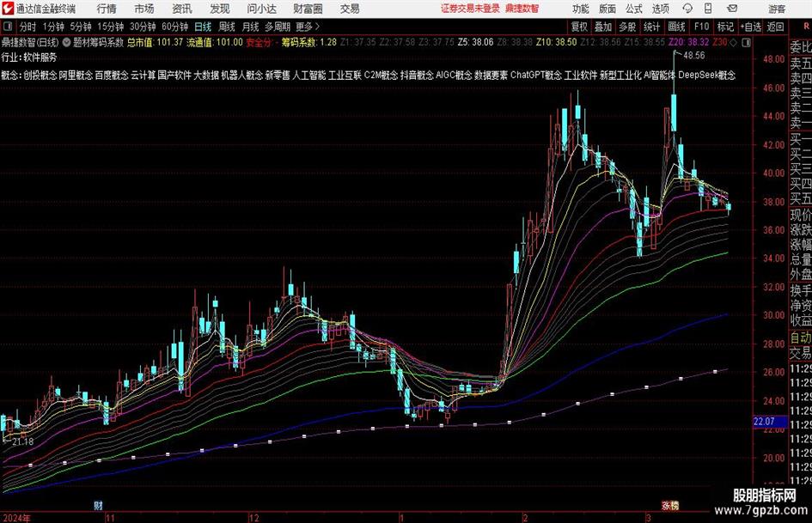Click the 21.18 low price label
This screenshot has width=812, height=523.
(23, 441)
